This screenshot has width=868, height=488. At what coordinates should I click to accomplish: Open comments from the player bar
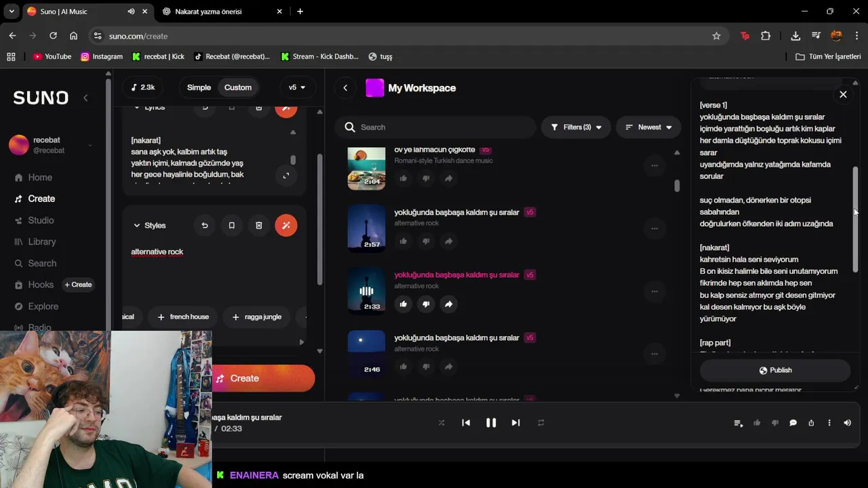793,423
